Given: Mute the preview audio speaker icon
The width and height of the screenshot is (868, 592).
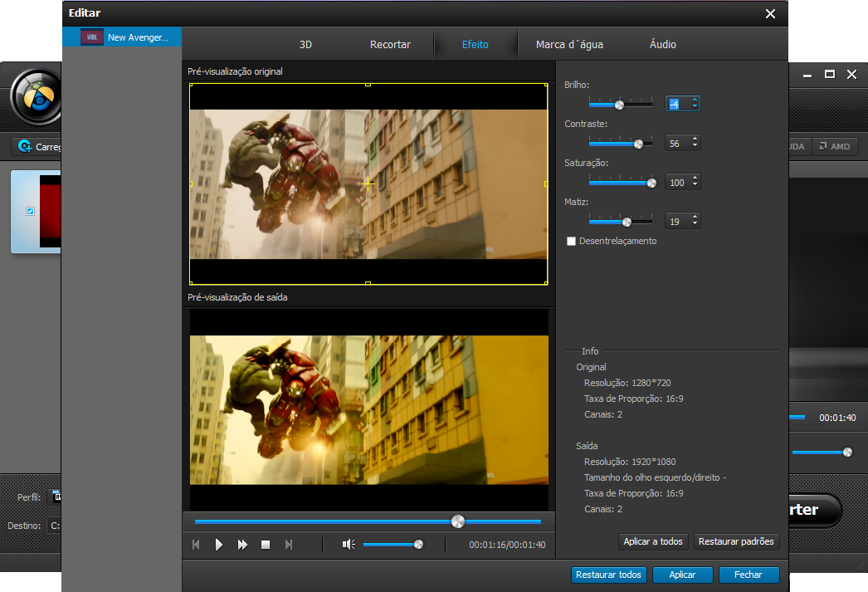Looking at the screenshot, I should (349, 545).
